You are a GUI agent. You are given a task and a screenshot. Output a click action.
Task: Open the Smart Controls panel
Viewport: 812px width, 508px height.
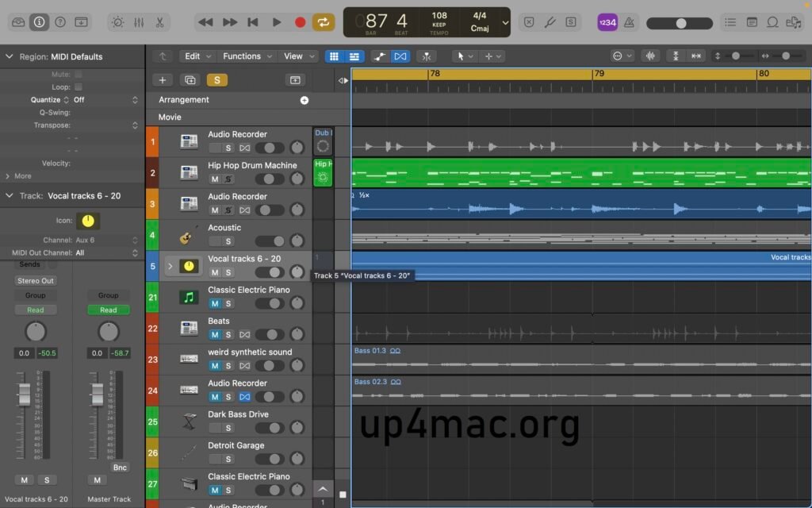click(x=118, y=22)
